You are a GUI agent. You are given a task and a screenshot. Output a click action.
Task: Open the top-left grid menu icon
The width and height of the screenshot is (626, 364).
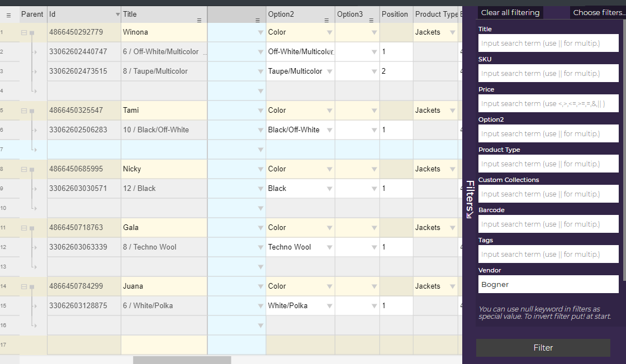coord(8,15)
